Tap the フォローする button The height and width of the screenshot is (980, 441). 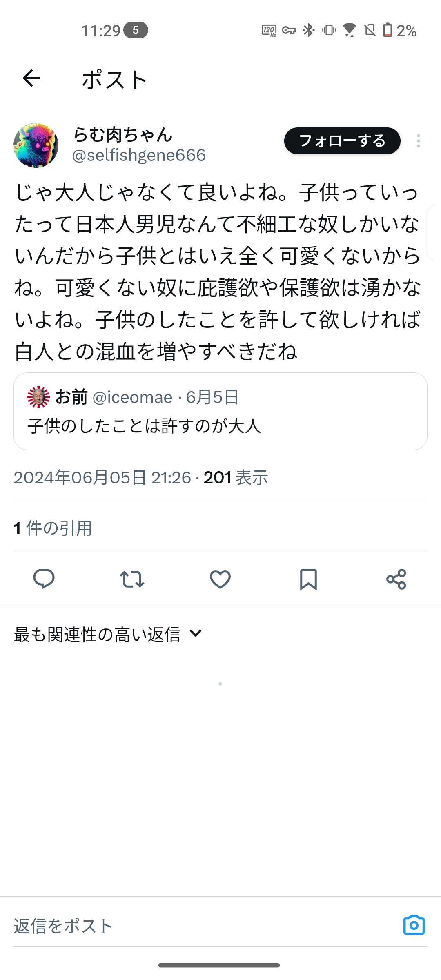coord(342,141)
